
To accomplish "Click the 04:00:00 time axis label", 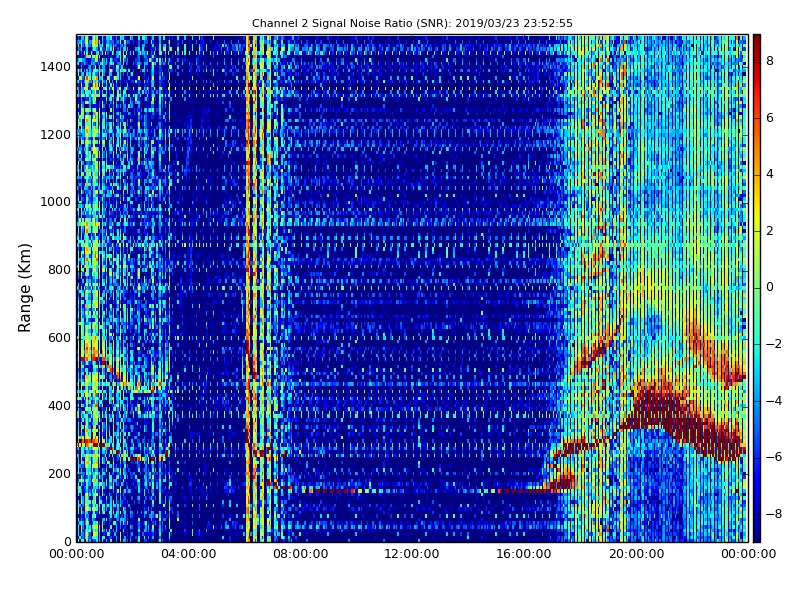I will 189,554.
